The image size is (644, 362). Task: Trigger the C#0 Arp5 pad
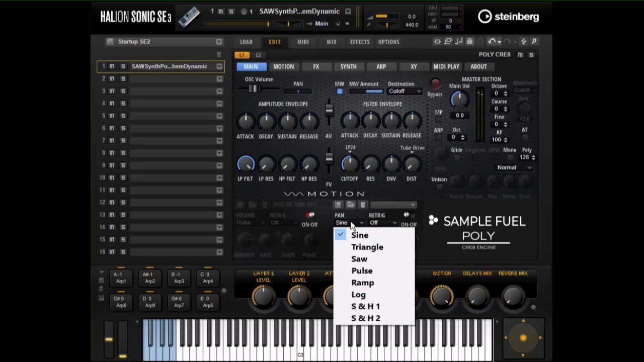[121, 302]
